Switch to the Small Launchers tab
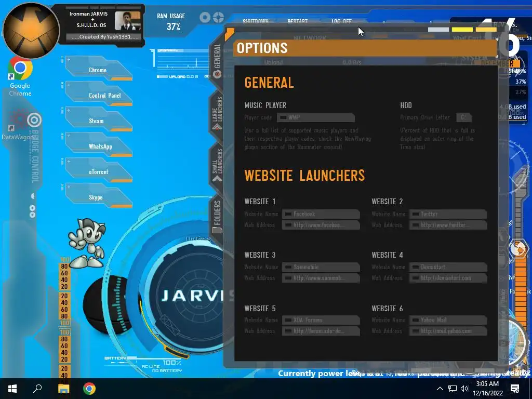Viewport: 532px width, 399px height. tap(217, 165)
